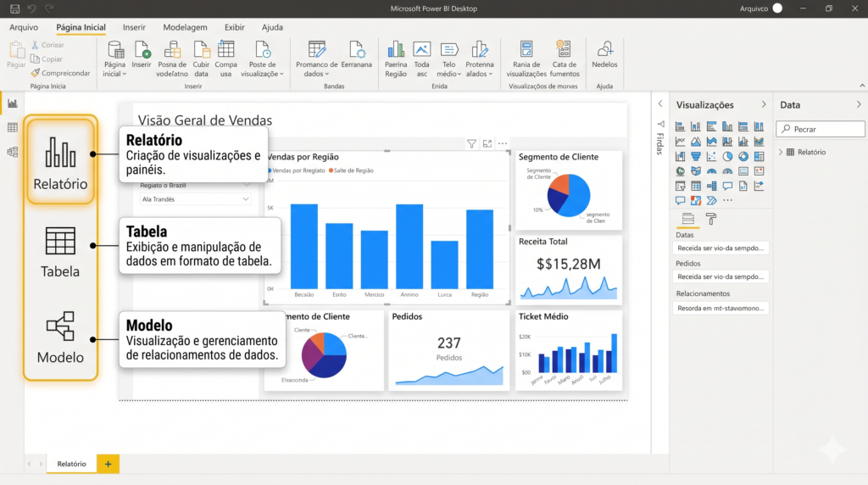Click focus mode icon above Vendas chart

click(x=487, y=144)
